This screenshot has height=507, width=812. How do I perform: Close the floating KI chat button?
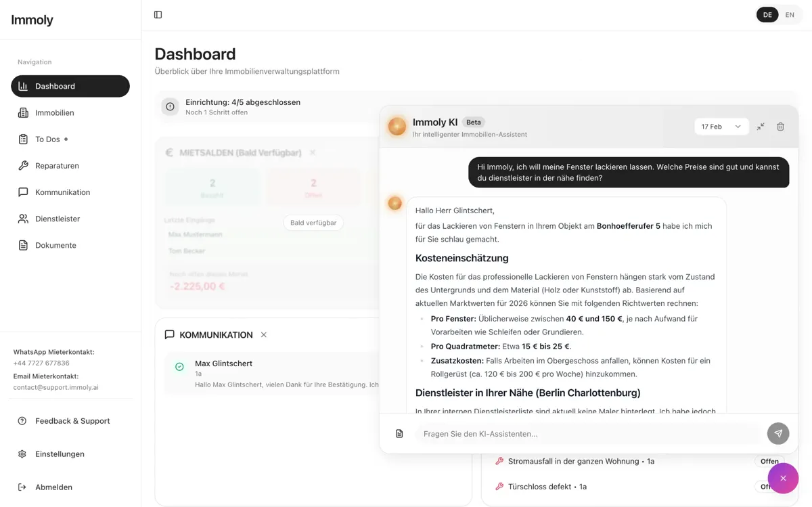point(783,479)
